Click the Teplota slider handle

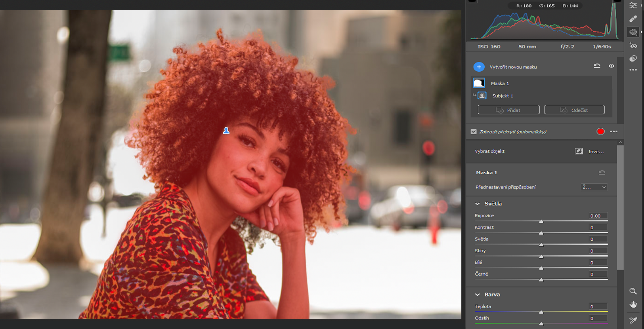(x=541, y=312)
